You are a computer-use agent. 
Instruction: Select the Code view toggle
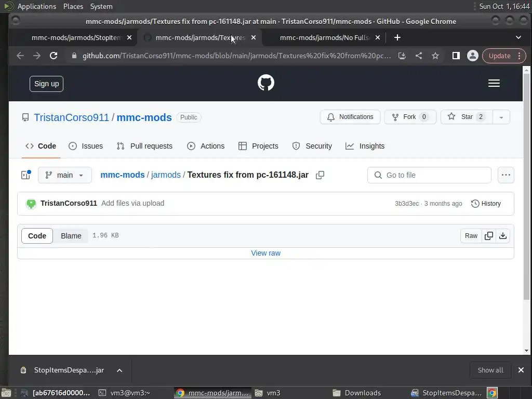point(37,236)
